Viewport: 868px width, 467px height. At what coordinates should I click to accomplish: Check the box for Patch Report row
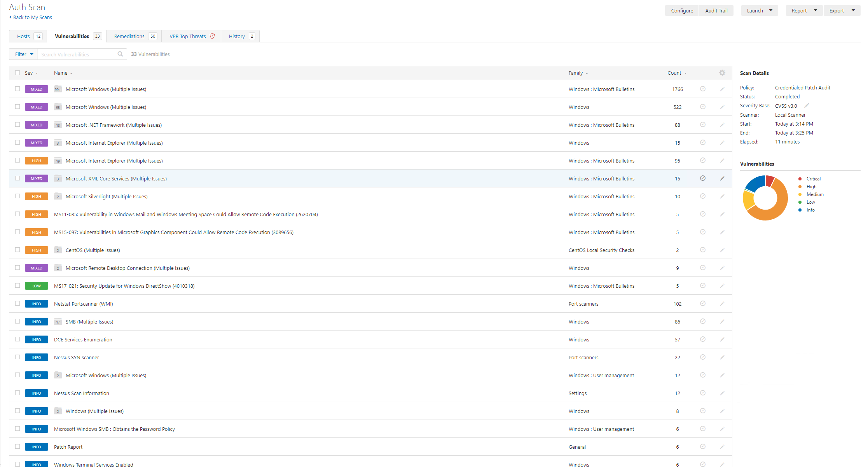(17, 446)
